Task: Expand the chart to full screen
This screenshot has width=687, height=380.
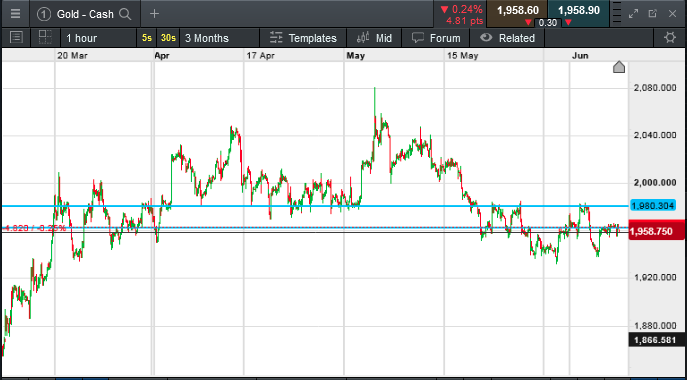Action: (x=634, y=14)
